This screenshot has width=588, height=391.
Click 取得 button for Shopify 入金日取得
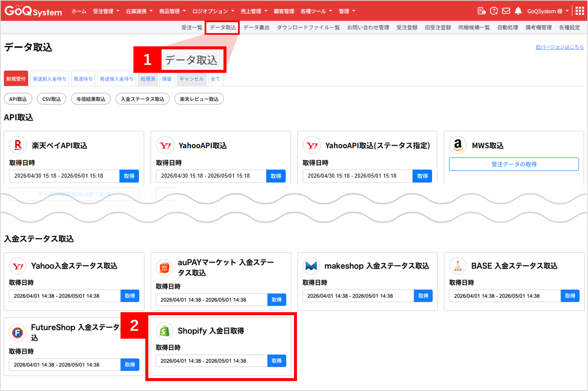[276, 361]
